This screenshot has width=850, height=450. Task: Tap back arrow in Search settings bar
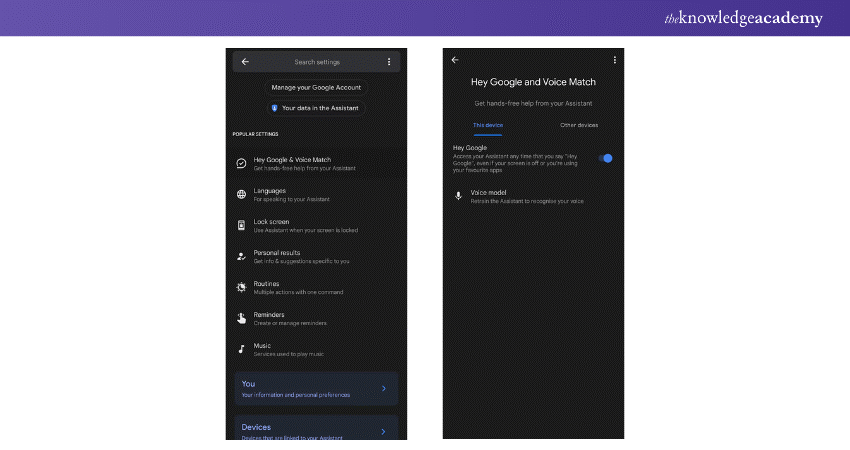tap(245, 62)
